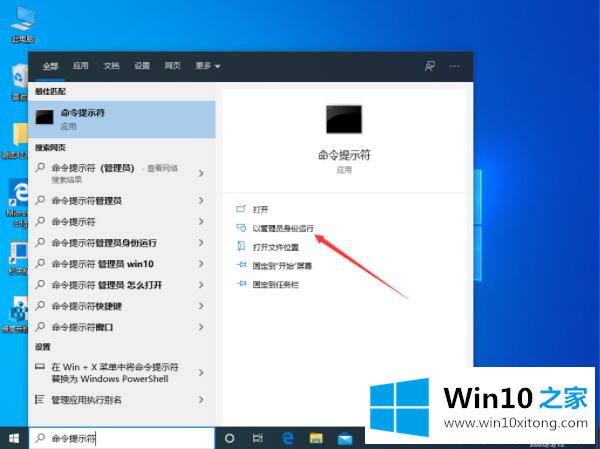Pin the app to the Start screen
The image size is (600, 449).
click(282, 266)
